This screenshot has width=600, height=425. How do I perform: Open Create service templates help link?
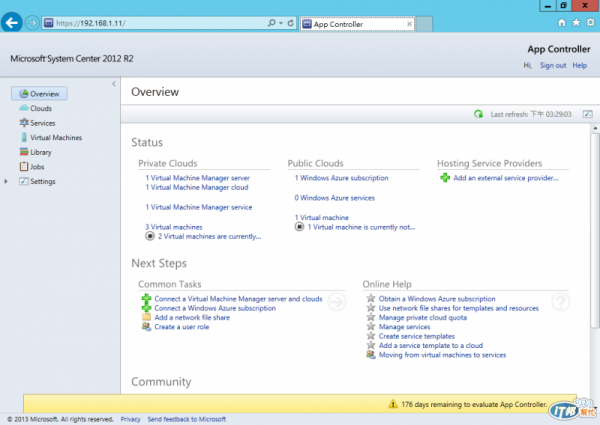point(417,336)
